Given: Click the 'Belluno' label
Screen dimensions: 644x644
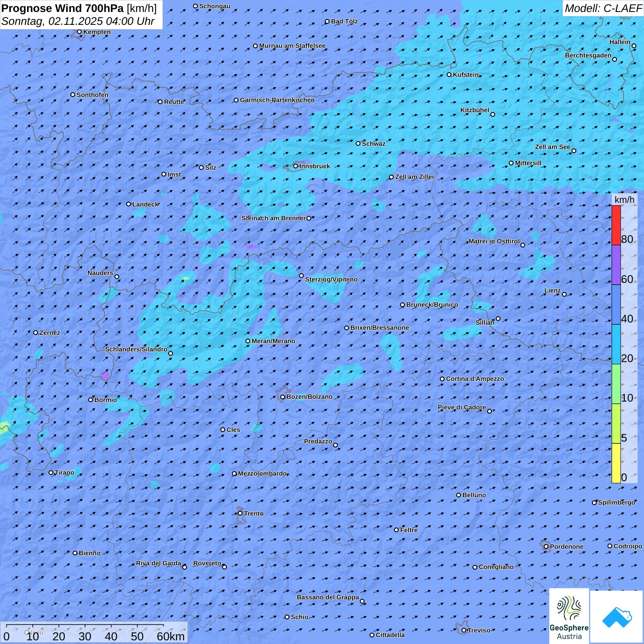Looking at the screenshot, I should (x=474, y=495).
